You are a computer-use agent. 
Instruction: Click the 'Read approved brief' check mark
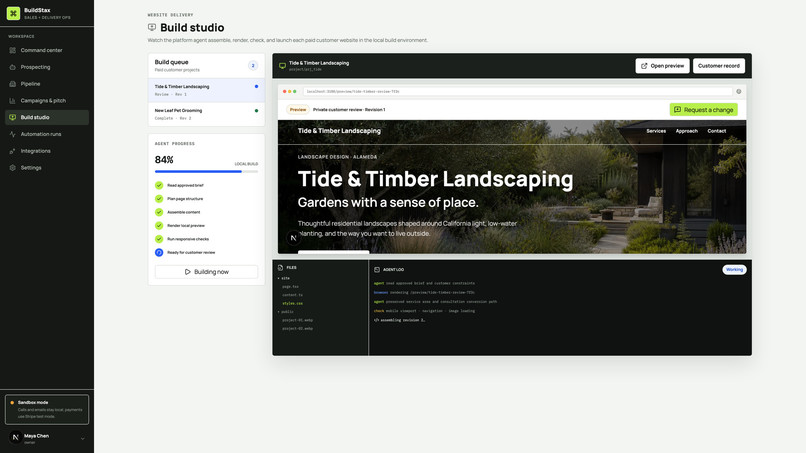point(159,185)
